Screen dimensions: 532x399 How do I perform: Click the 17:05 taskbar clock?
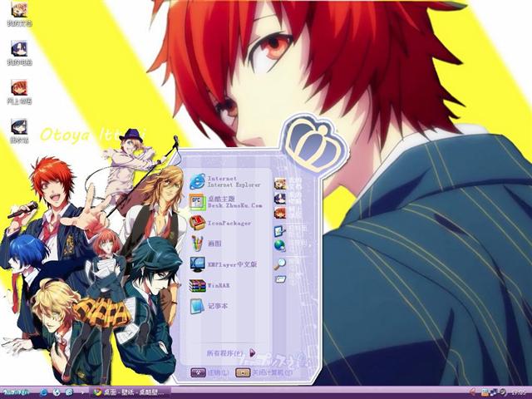[518, 392]
